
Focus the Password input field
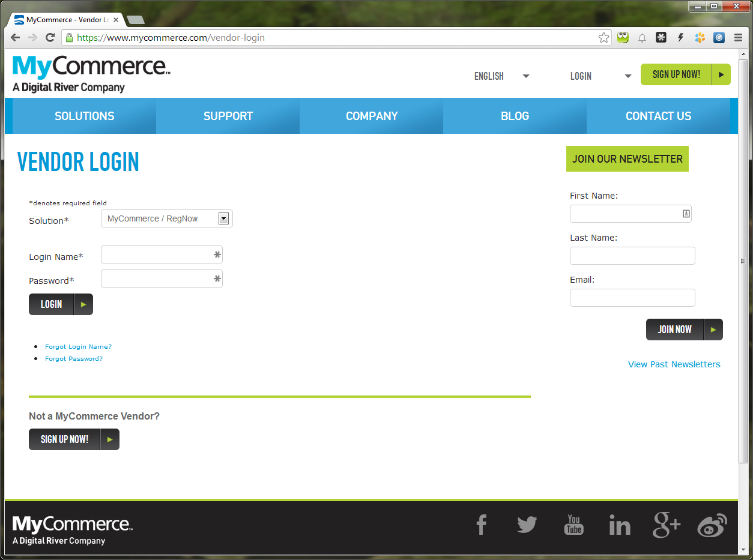162,278
